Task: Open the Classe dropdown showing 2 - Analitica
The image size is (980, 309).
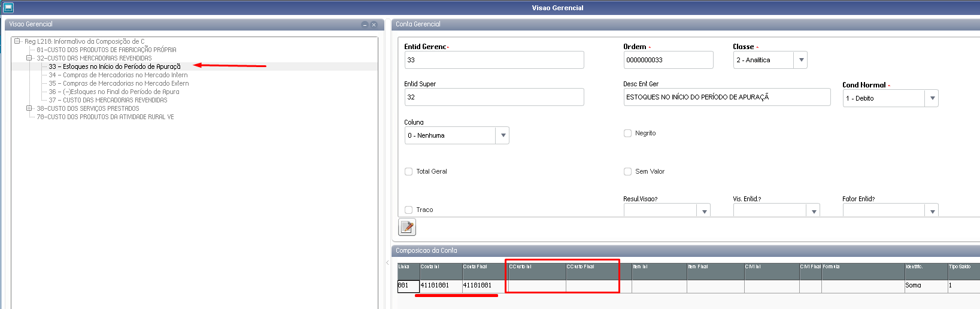Action: click(x=801, y=60)
